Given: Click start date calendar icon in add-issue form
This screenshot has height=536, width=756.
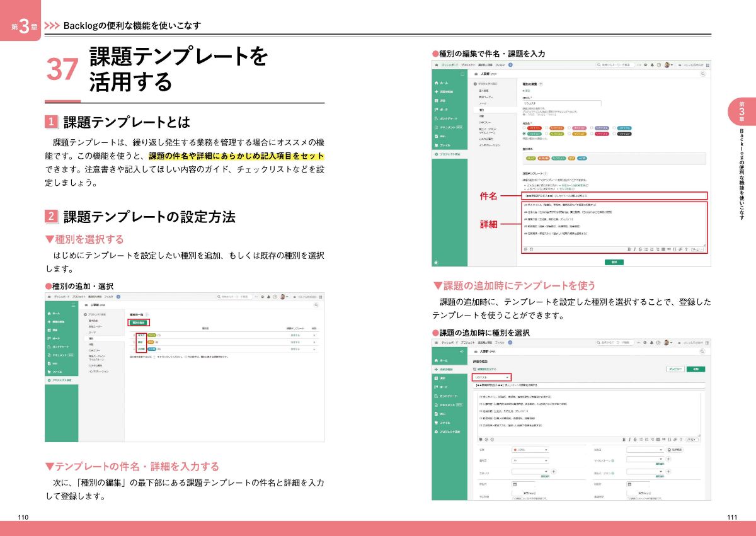Looking at the screenshot, I should click(515, 484).
